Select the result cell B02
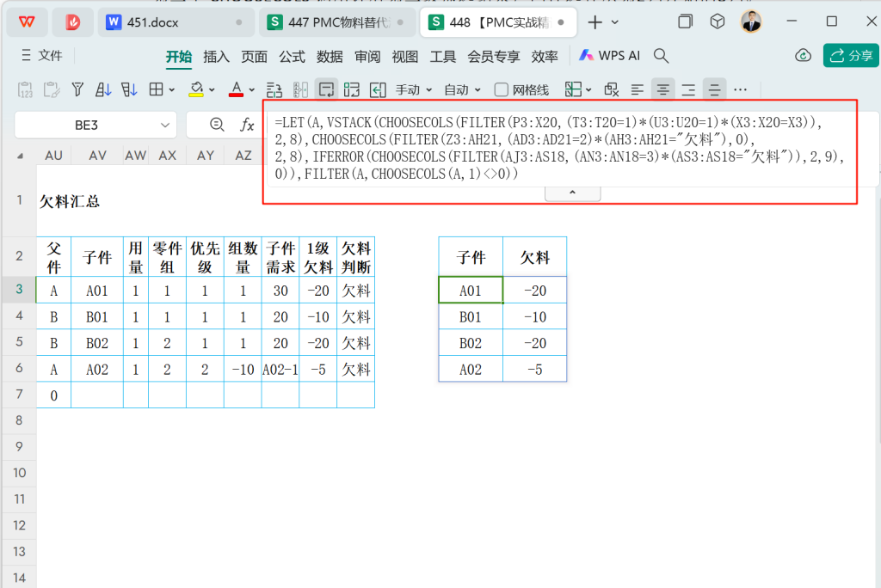The width and height of the screenshot is (881, 588). [x=471, y=343]
